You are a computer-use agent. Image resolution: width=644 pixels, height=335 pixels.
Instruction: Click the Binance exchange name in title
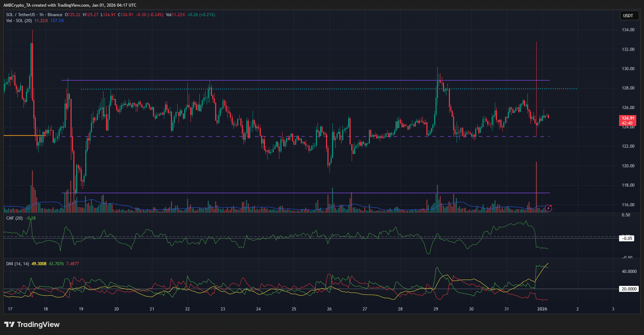pos(55,15)
